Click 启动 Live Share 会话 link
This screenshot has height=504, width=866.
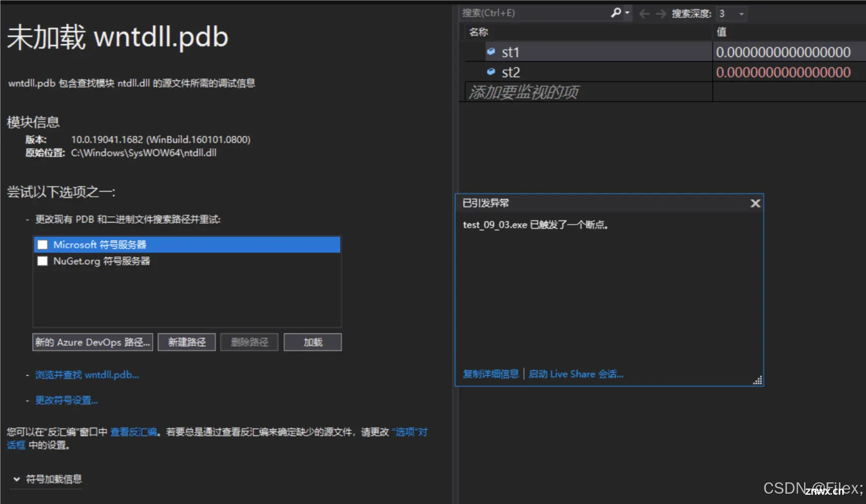pos(576,374)
